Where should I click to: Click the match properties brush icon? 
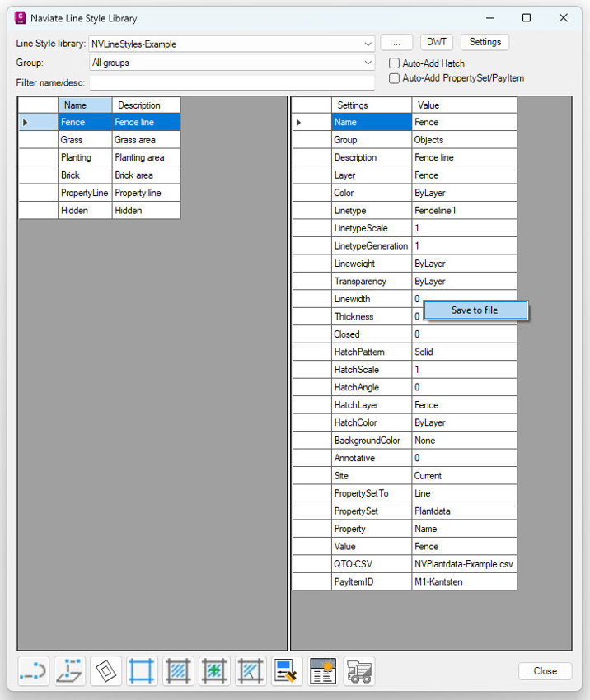click(x=287, y=670)
